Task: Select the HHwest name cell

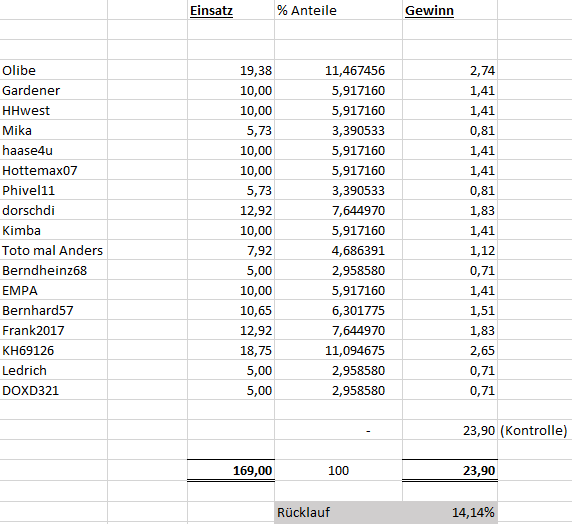Action: click(x=54, y=110)
